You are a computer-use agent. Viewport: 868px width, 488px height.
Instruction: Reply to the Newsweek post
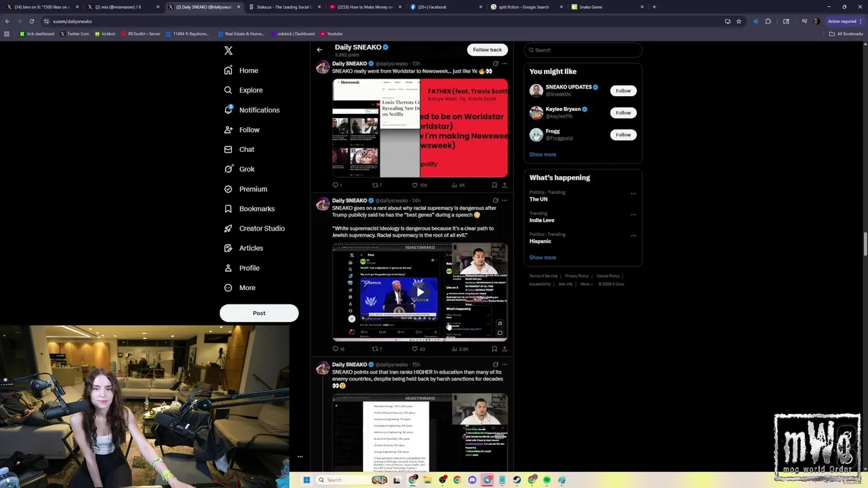pos(336,185)
